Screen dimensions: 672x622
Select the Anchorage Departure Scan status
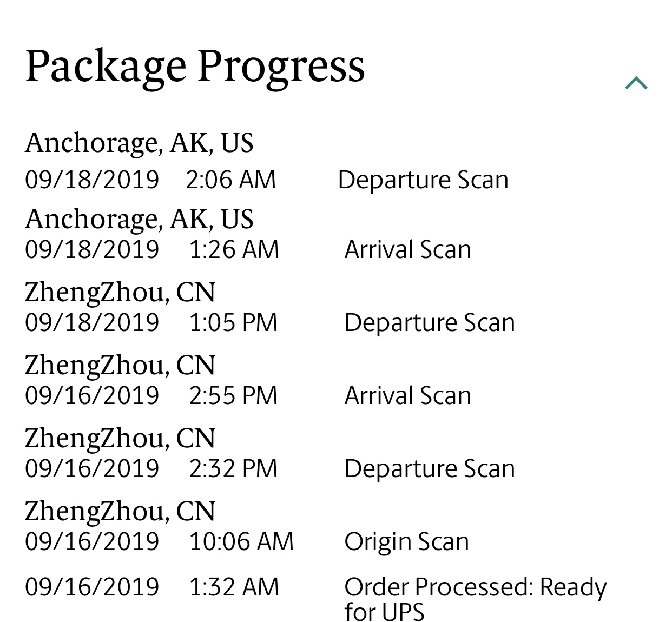click(423, 180)
